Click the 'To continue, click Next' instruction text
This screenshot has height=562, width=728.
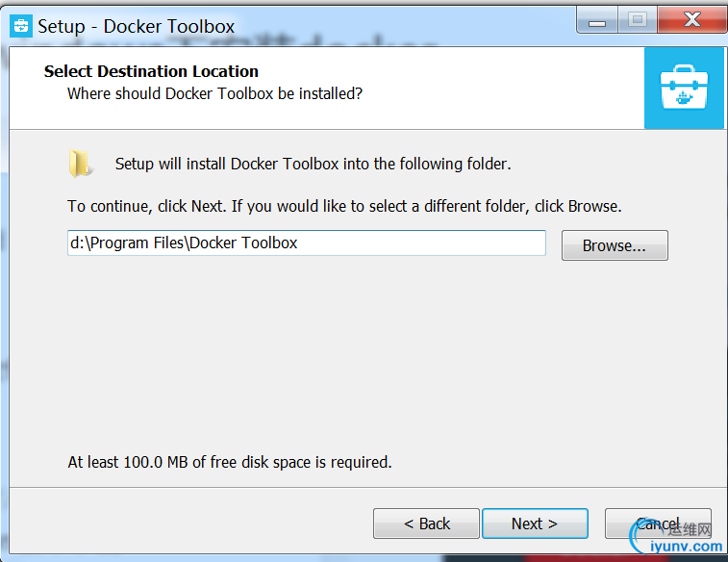click(x=344, y=206)
